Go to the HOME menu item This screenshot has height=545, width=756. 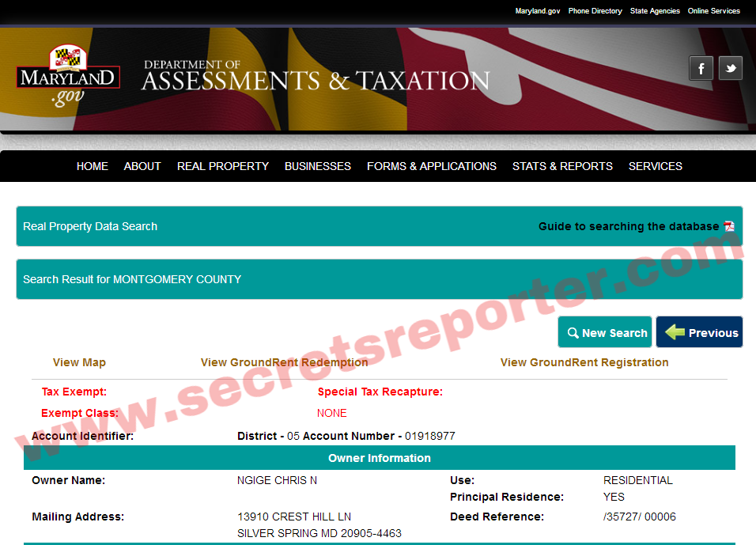click(x=92, y=166)
